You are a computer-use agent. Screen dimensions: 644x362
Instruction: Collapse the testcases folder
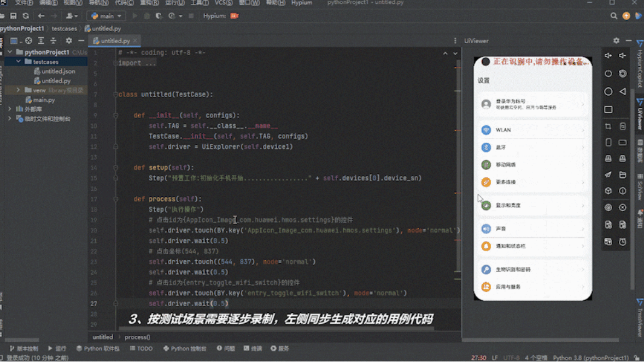click(19, 62)
